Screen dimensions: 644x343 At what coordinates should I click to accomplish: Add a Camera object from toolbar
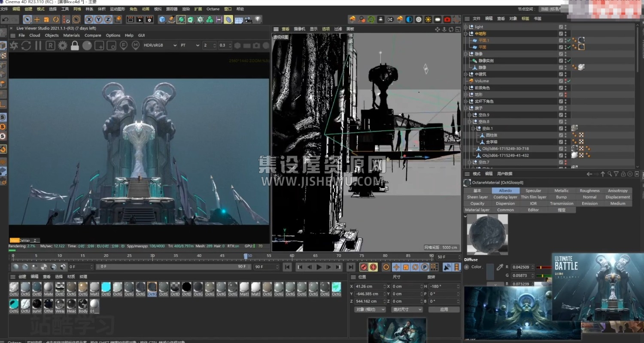(x=248, y=19)
